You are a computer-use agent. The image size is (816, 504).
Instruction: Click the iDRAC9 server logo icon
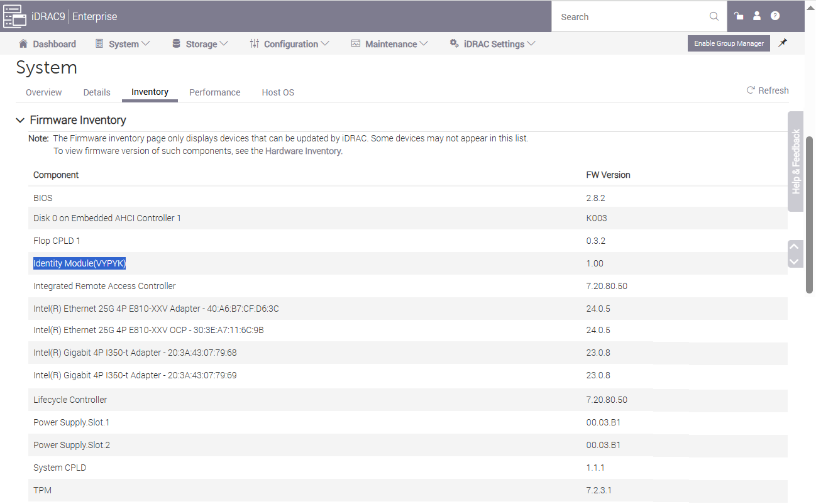tap(14, 16)
